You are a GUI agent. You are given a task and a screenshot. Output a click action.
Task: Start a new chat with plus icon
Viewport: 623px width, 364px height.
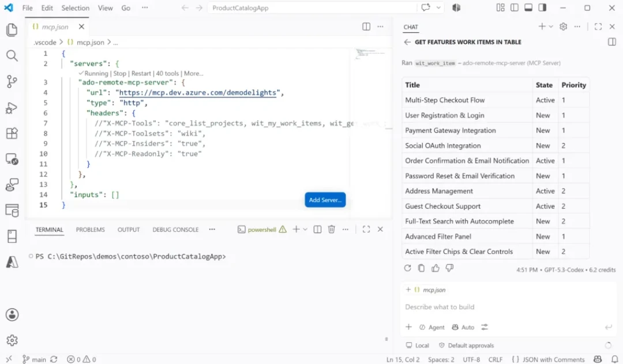tap(542, 27)
